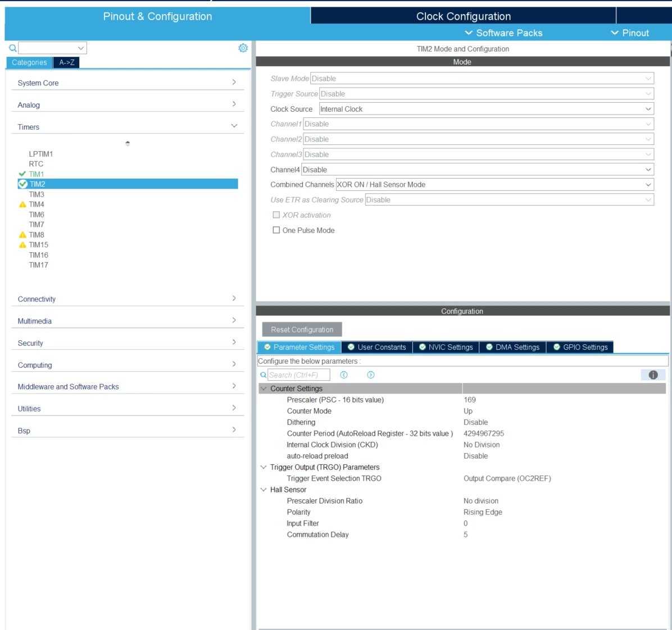The width and height of the screenshot is (672, 630).
Task: Open the Combined Channels dropdown
Action: coord(494,185)
